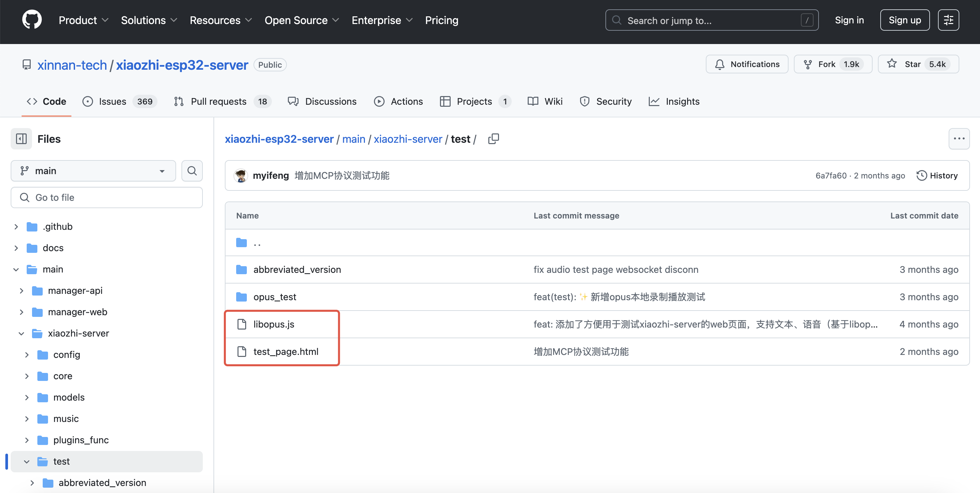Expand the docs folder in tree
980x493 pixels.
[16, 248]
